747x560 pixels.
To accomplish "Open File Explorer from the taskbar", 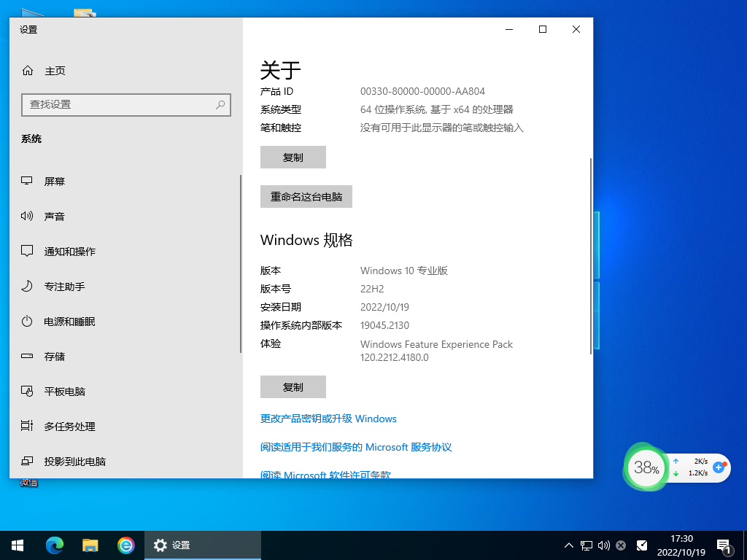I will click(90, 545).
